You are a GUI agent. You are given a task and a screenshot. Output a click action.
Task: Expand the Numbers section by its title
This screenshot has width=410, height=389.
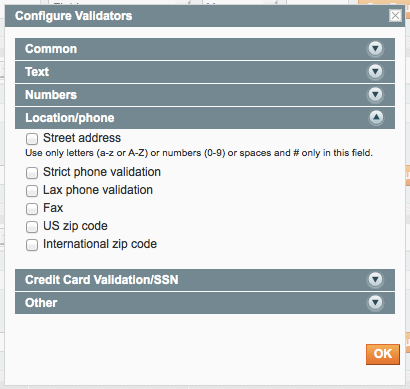(51, 95)
